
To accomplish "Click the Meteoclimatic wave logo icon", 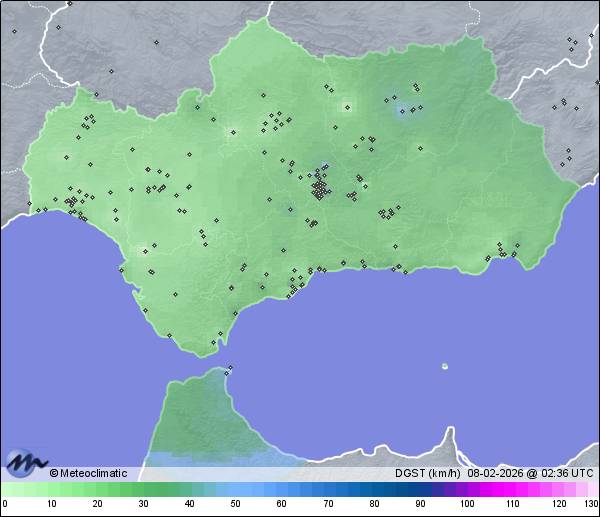I will [24, 463].
